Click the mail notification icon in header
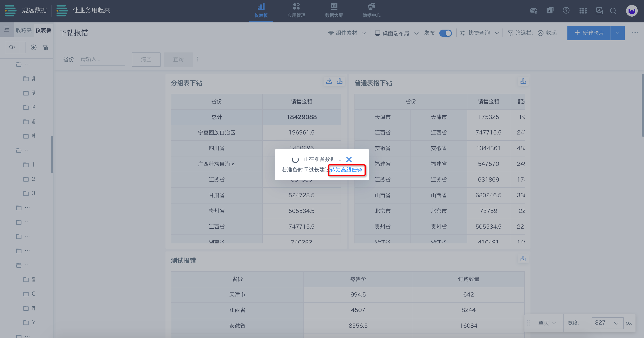The height and width of the screenshot is (338, 644). tap(534, 11)
